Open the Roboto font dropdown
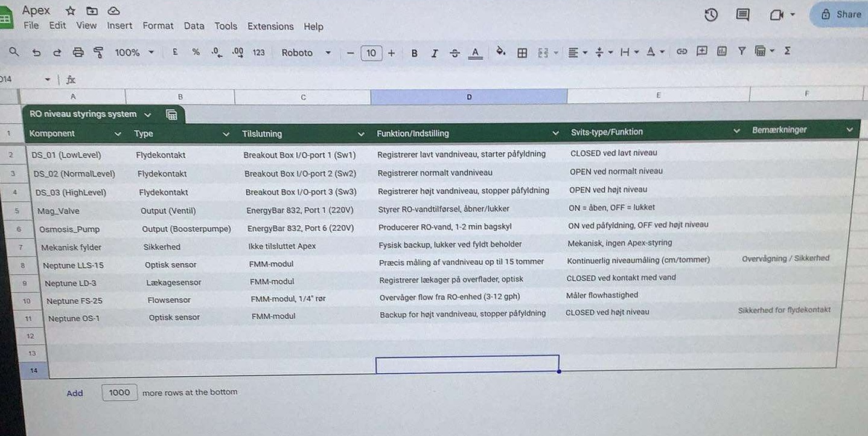 tap(306, 53)
